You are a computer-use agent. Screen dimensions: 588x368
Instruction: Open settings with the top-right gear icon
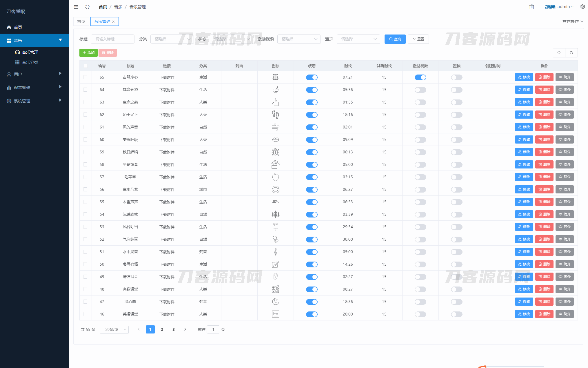click(x=582, y=7)
